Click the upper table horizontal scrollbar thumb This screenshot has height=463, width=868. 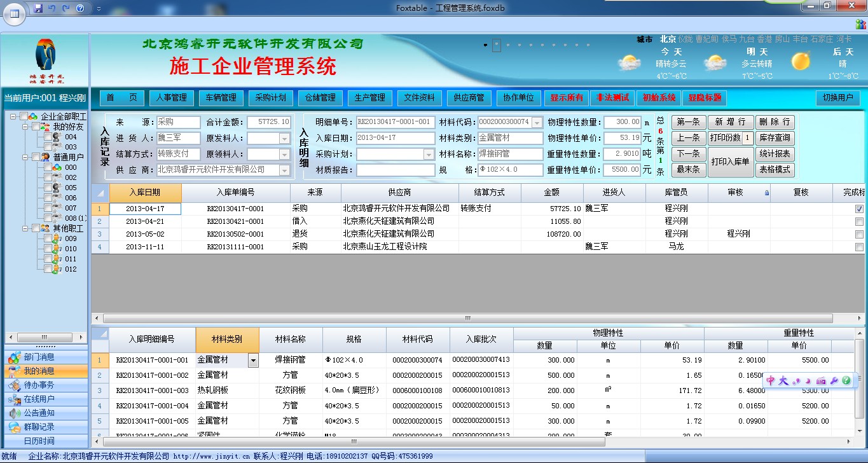(467, 318)
